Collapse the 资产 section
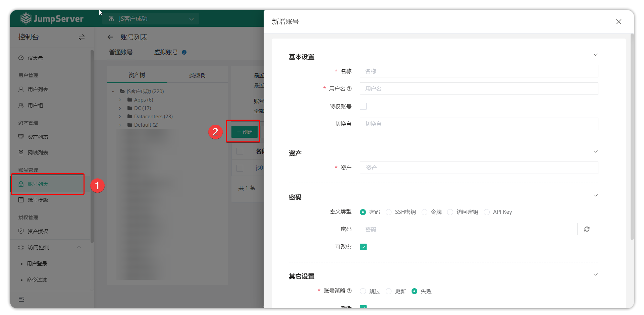 click(x=596, y=151)
